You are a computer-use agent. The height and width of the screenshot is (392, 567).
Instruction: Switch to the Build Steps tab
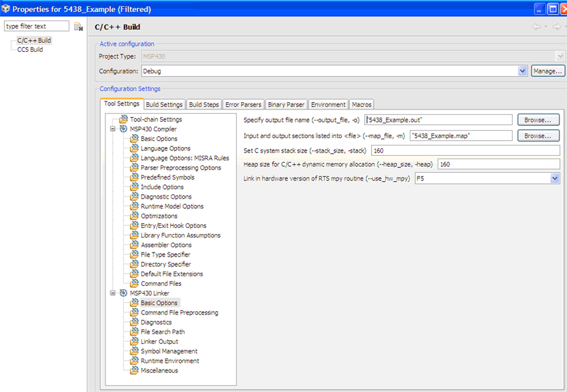point(204,105)
